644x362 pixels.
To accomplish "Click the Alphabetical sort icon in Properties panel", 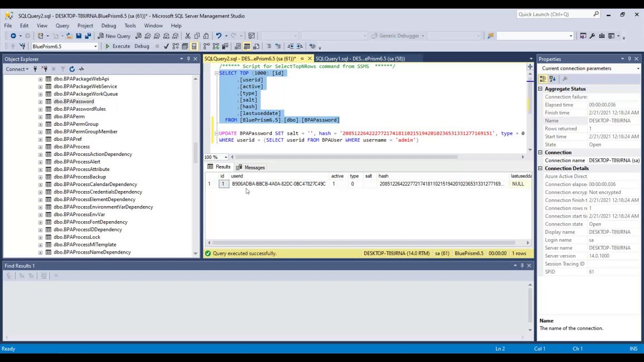I will point(552,79).
